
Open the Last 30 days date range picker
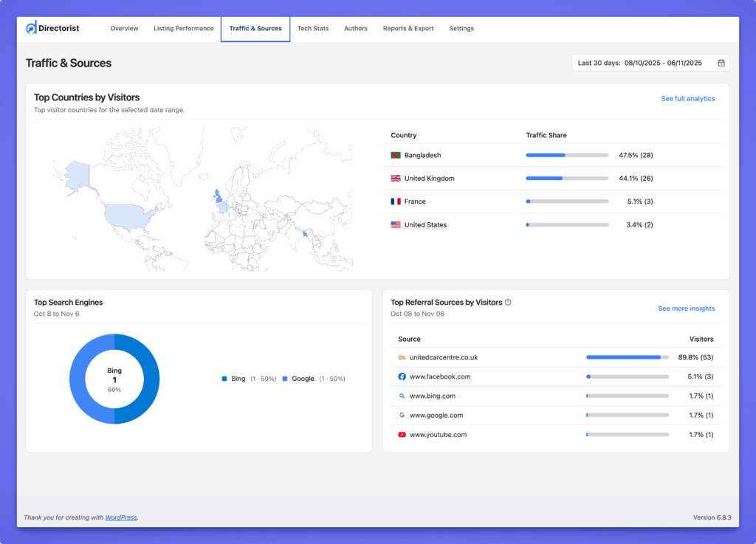pyautogui.click(x=650, y=63)
